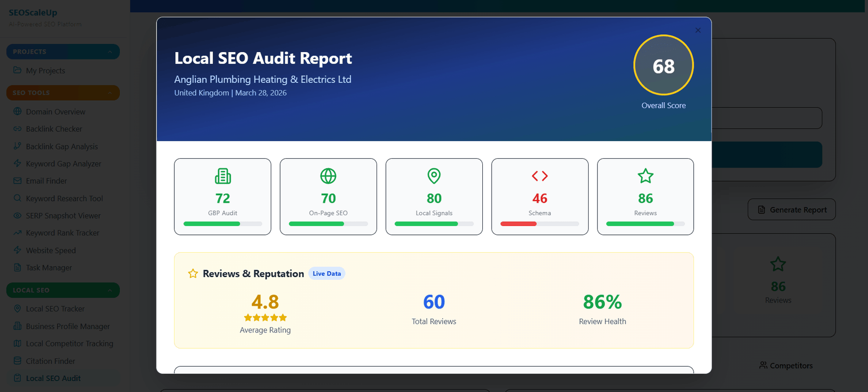Image resolution: width=868 pixels, height=392 pixels.
Task: Collapse the LOCAL SEO sidebar section
Action: (63, 290)
